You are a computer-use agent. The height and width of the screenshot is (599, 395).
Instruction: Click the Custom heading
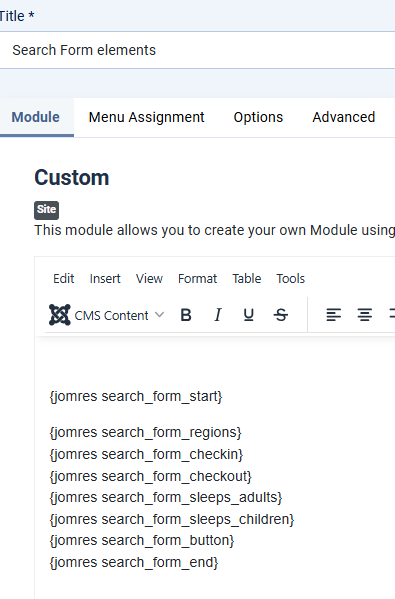(72, 178)
